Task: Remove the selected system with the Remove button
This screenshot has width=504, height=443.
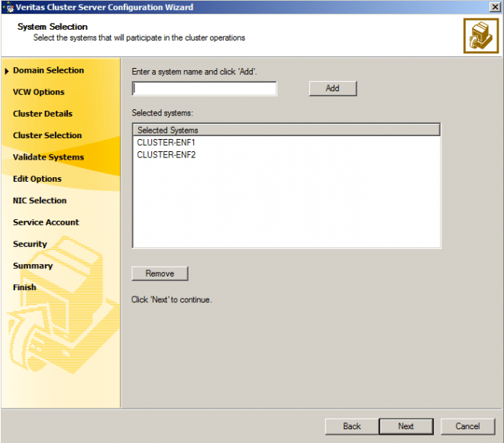Action: pos(160,273)
